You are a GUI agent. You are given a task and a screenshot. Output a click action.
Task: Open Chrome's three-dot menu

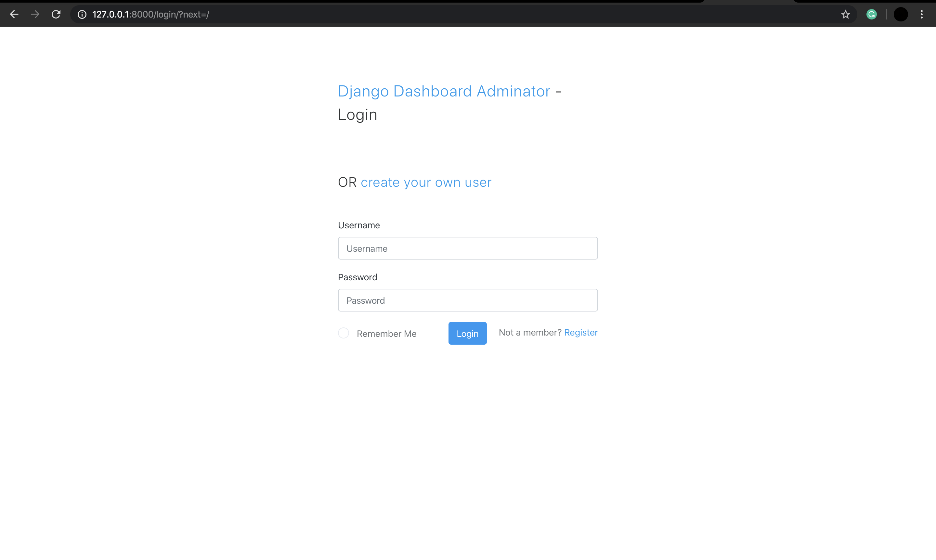(922, 14)
